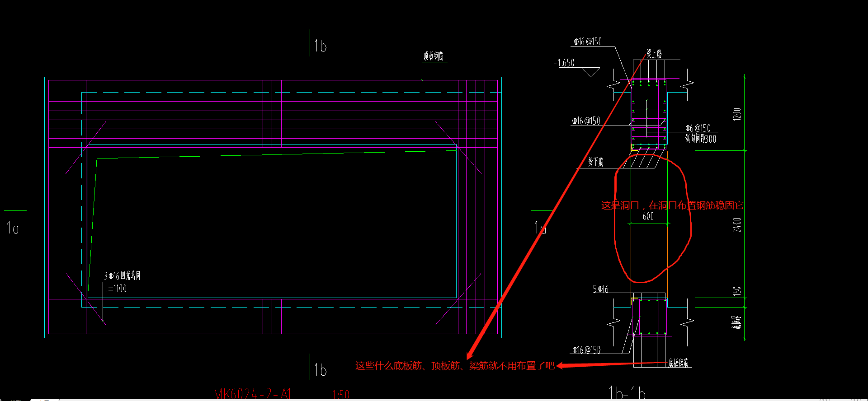Select the MK6024-2-A1 drawing title
868x401 pixels.
click(253, 394)
